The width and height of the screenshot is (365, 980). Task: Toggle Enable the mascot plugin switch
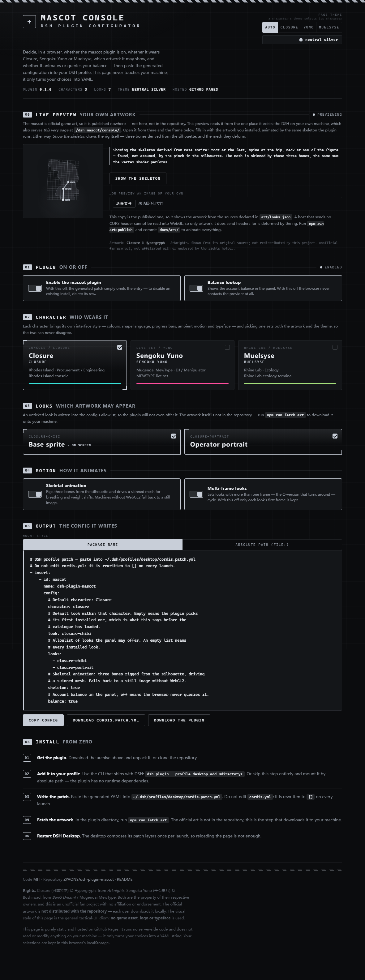coord(35,288)
